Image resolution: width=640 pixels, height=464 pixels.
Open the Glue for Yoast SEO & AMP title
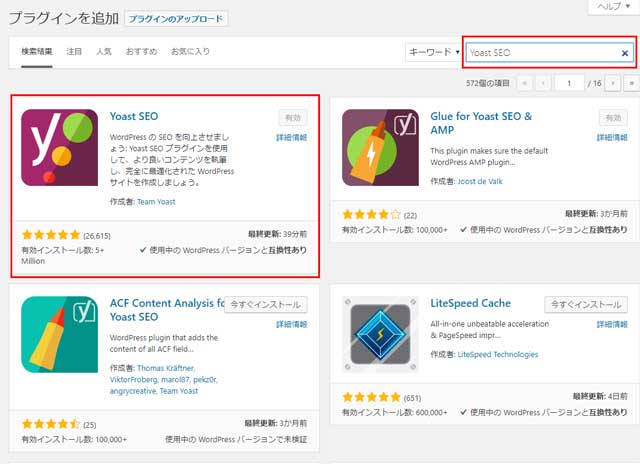point(481,123)
